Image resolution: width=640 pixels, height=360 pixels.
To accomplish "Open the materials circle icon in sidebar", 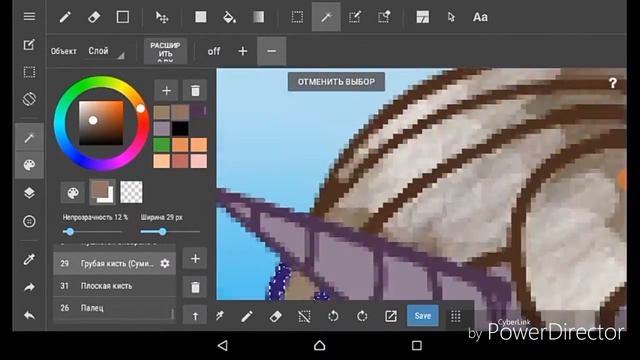I will (x=29, y=221).
